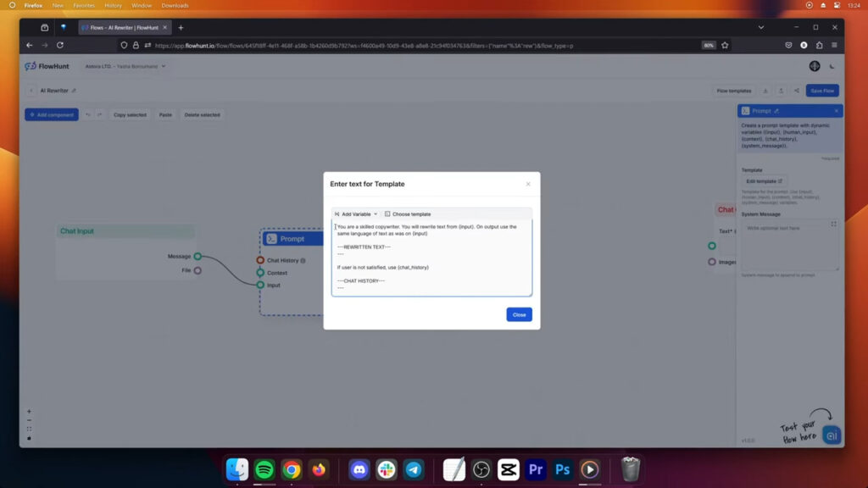Click the Add component button
The width and height of the screenshot is (868, 488).
point(52,114)
